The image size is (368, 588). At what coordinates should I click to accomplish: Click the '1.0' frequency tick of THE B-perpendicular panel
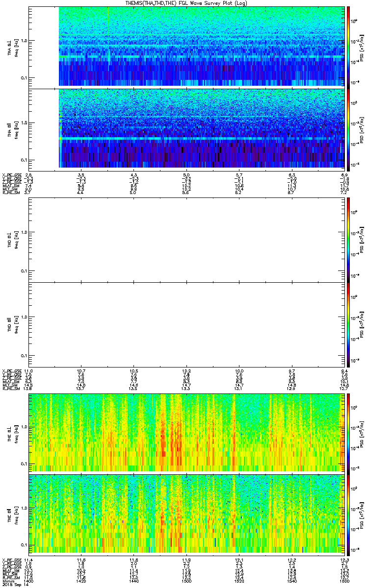[x=25, y=426]
